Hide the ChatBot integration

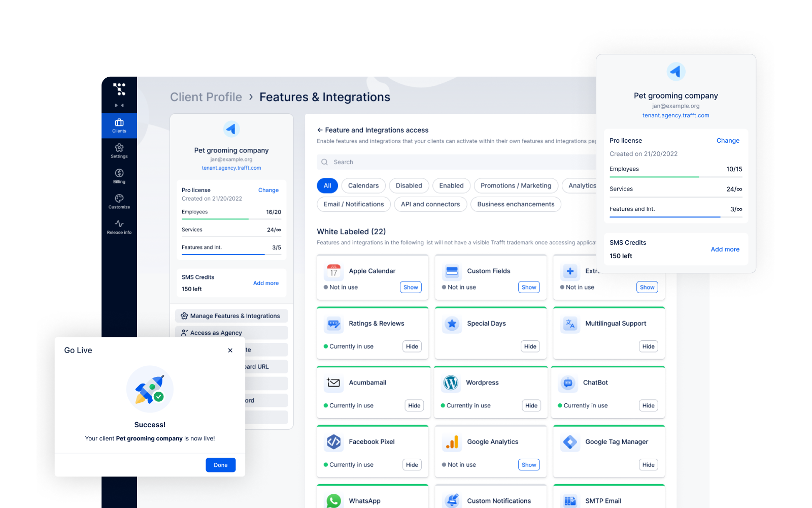649,406
